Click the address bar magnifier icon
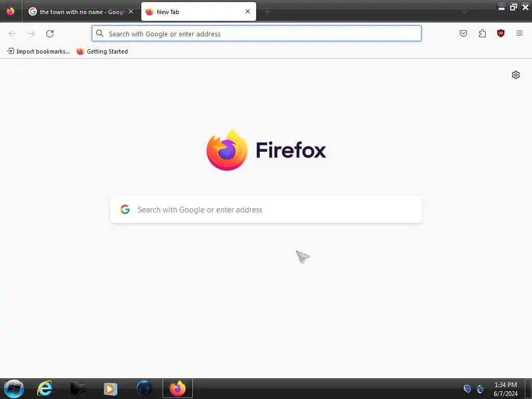The width and height of the screenshot is (532, 399). point(100,33)
